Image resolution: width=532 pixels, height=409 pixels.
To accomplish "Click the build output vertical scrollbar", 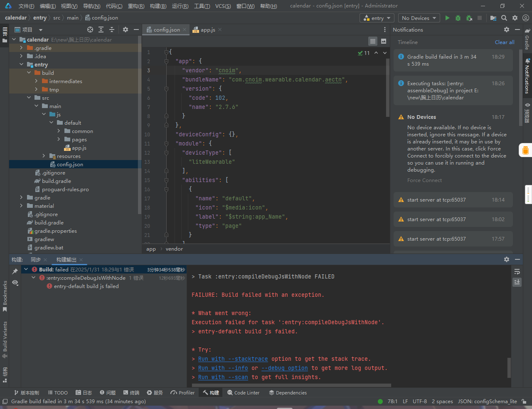I will [509, 367].
